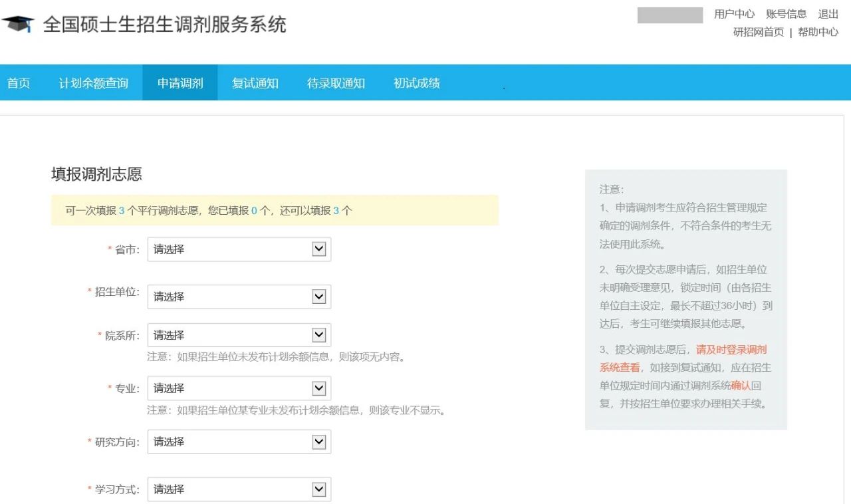
Task: Go to 研招网首页 link
Action: pyautogui.click(x=759, y=32)
